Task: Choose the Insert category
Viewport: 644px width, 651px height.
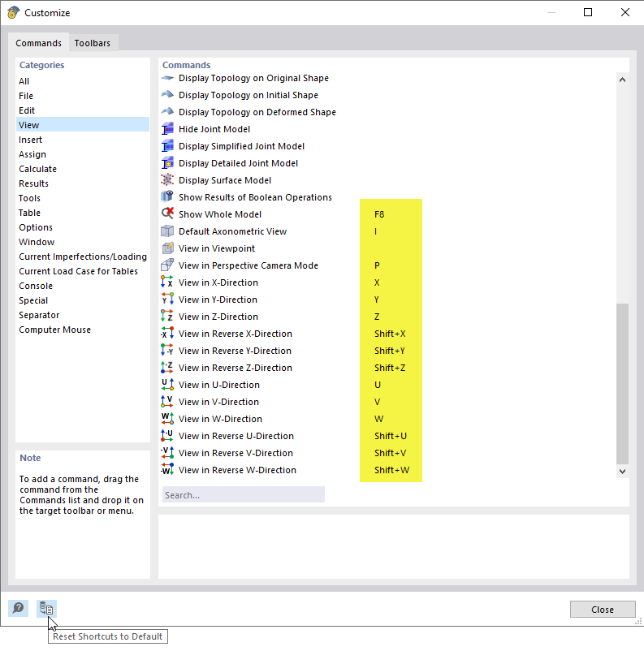Action: pos(83,140)
